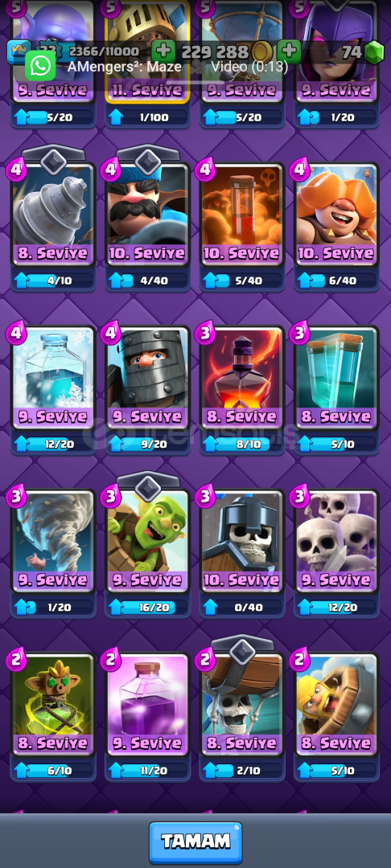Open the AMengers² Maze video notification
The image size is (391, 868).
coord(177,67)
